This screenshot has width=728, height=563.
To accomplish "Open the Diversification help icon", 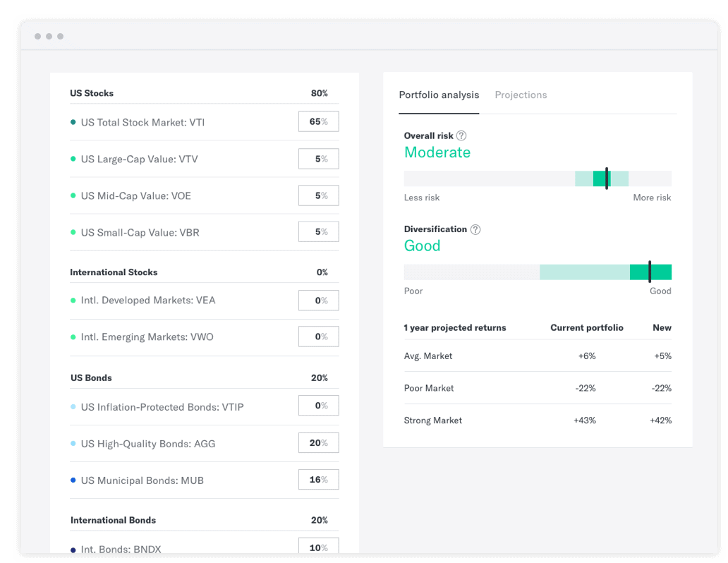I will coord(475,229).
